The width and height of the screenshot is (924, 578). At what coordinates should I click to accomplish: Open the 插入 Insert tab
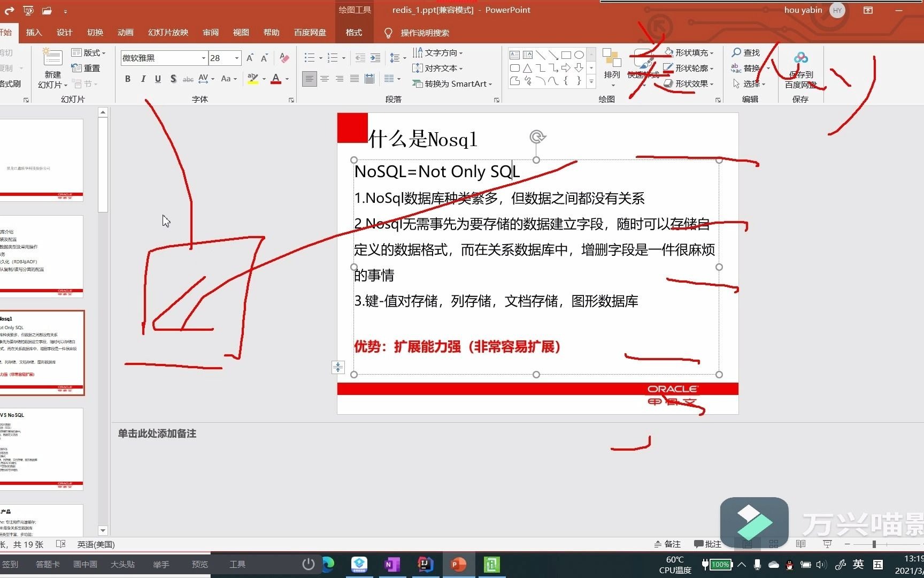(34, 33)
